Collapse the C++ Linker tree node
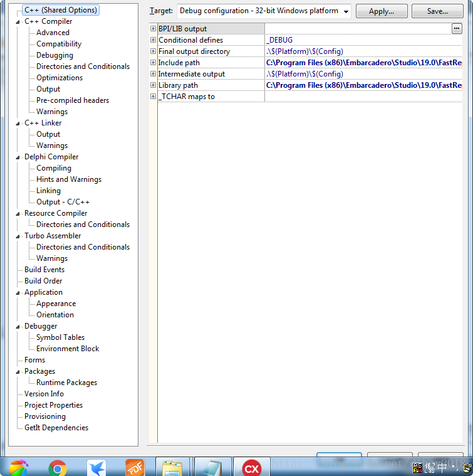The image size is (473, 476). (x=18, y=124)
